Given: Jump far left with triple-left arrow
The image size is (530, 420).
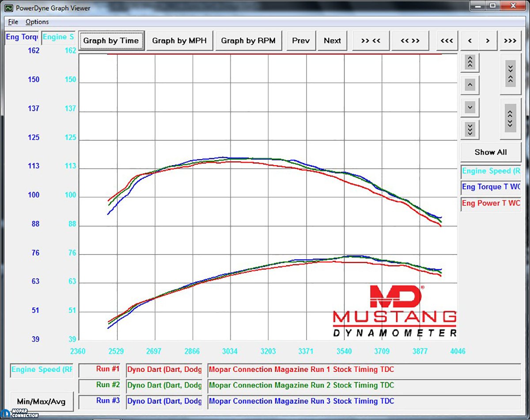Looking at the screenshot, I should pyautogui.click(x=447, y=41).
